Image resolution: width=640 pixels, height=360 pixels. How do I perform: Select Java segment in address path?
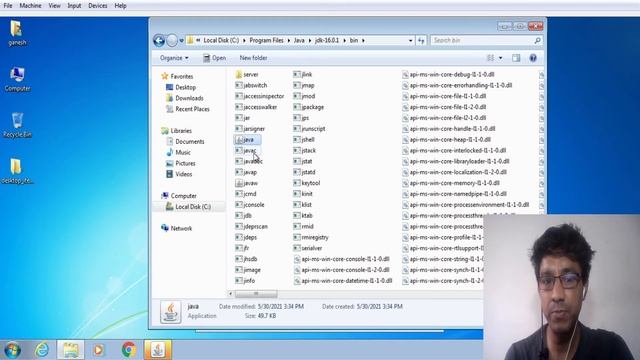coord(299,40)
